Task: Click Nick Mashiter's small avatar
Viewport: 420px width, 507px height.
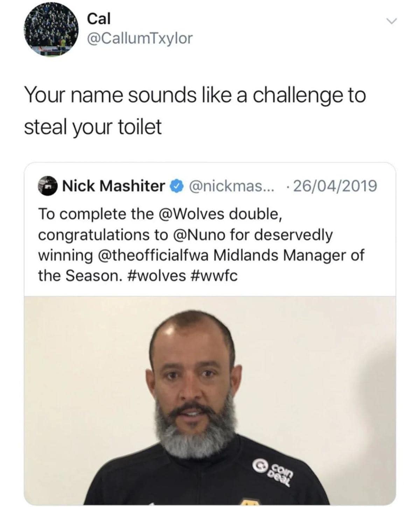Action: 48,186
